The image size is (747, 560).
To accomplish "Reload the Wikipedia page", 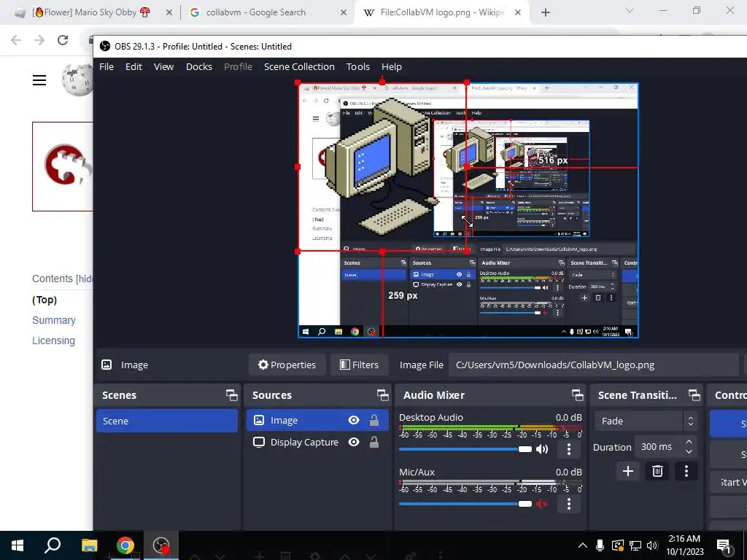I will (63, 40).
